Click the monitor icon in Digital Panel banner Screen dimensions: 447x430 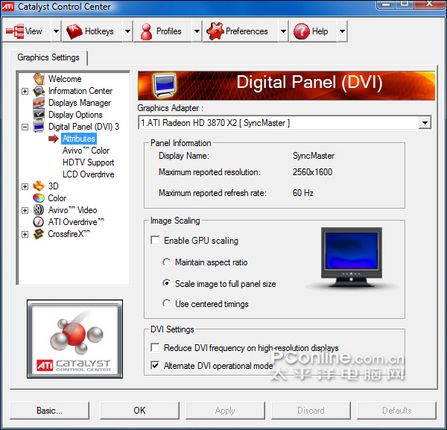pos(165,86)
